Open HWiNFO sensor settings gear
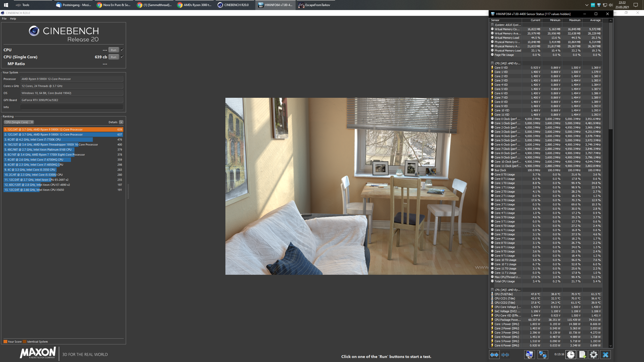This screenshot has height=362, width=644. coord(593,355)
